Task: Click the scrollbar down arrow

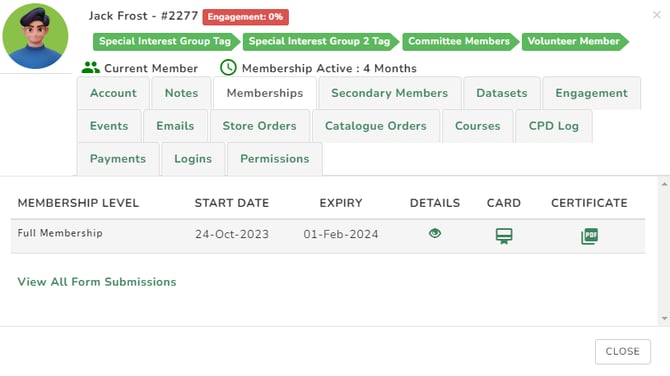Action: [x=664, y=318]
